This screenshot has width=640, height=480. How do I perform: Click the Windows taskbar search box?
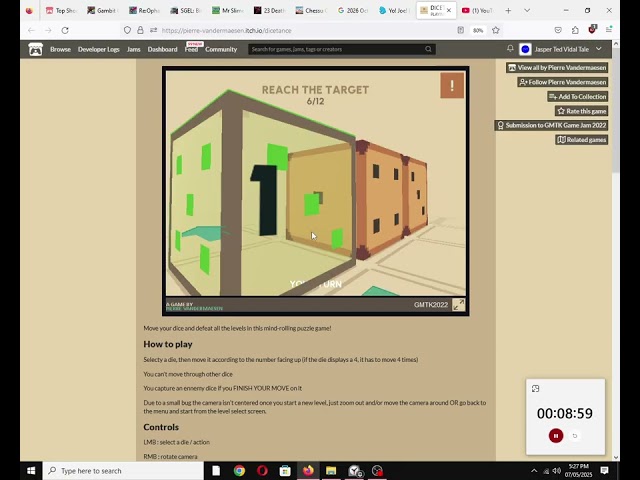pyautogui.click(x=123, y=471)
